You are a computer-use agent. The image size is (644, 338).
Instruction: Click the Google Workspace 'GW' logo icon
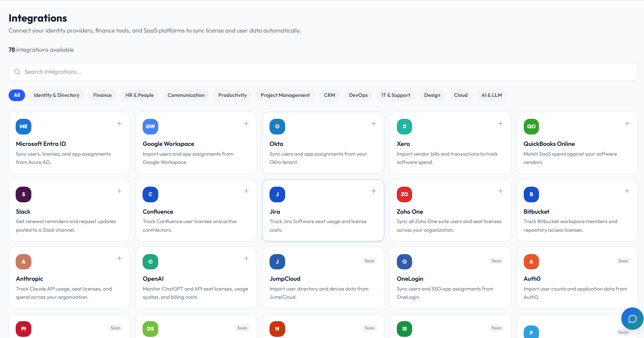[150, 127]
